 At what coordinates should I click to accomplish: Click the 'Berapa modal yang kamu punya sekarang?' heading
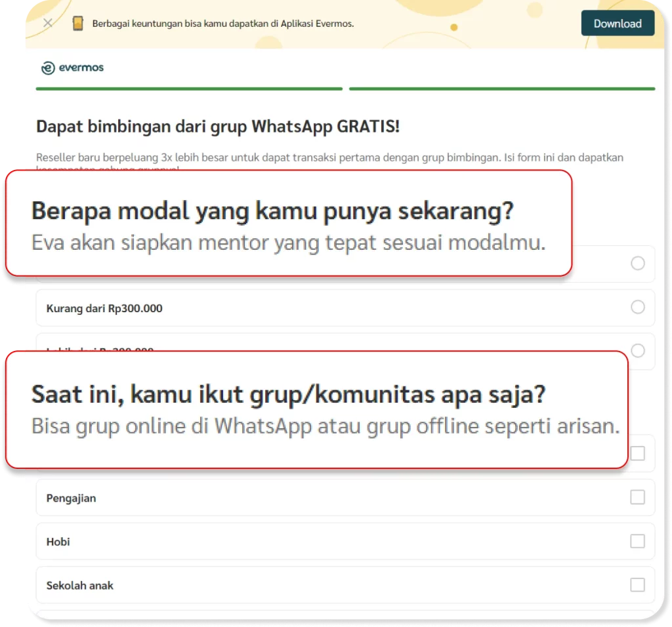pyautogui.click(x=273, y=211)
